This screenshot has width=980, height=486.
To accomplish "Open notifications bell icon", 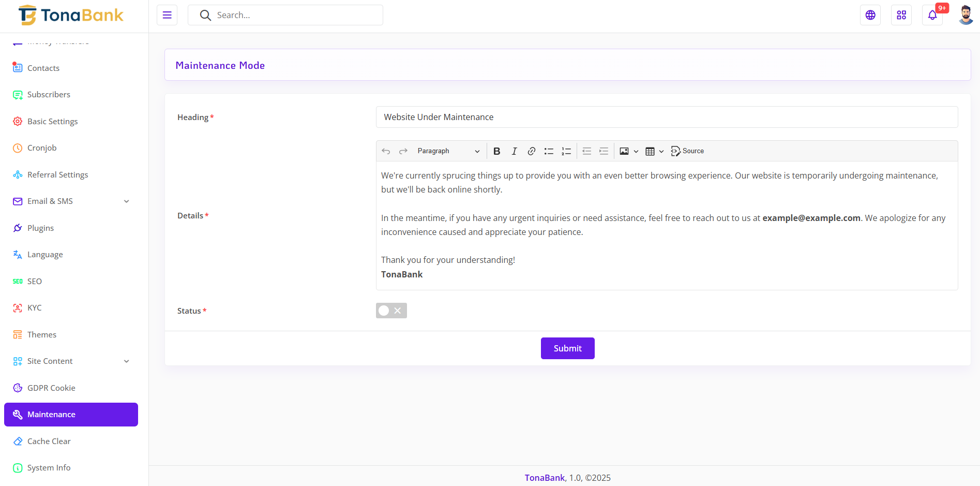I will point(932,15).
